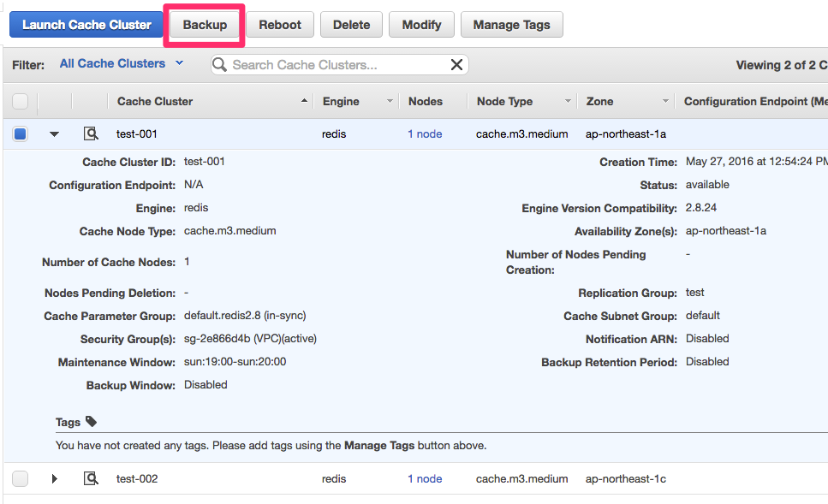Launch a new cache cluster

[86, 24]
